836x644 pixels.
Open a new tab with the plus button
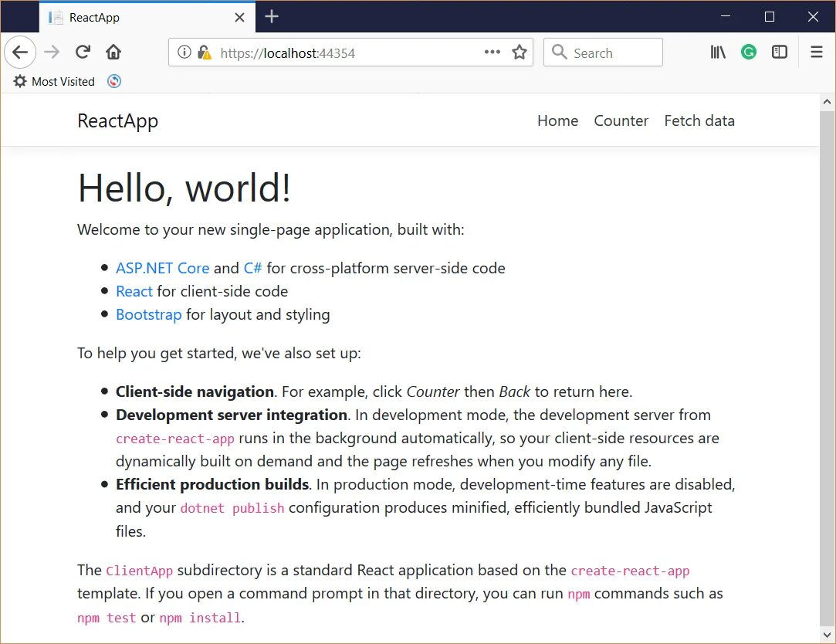coord(271,17)
